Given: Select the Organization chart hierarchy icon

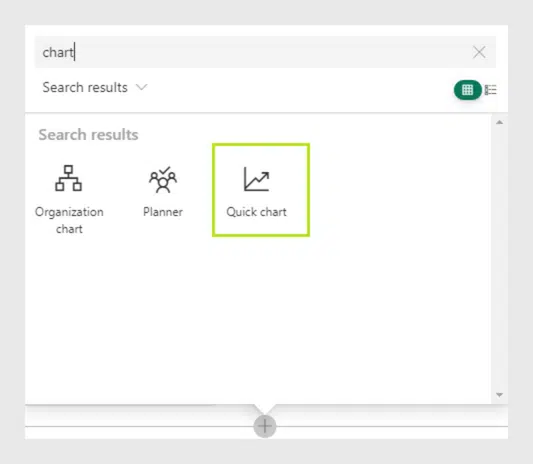Looking at the screenshot, I should (x=68, y=178).
